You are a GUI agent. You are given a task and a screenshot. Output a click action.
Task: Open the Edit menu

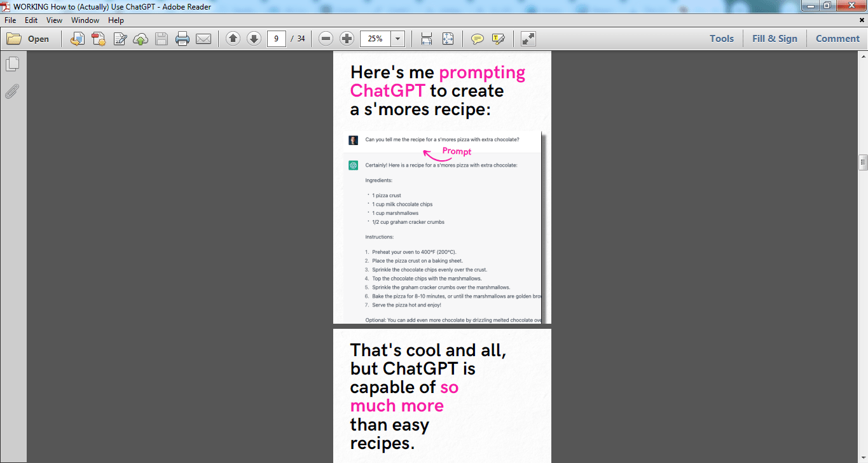pos(31,20)
